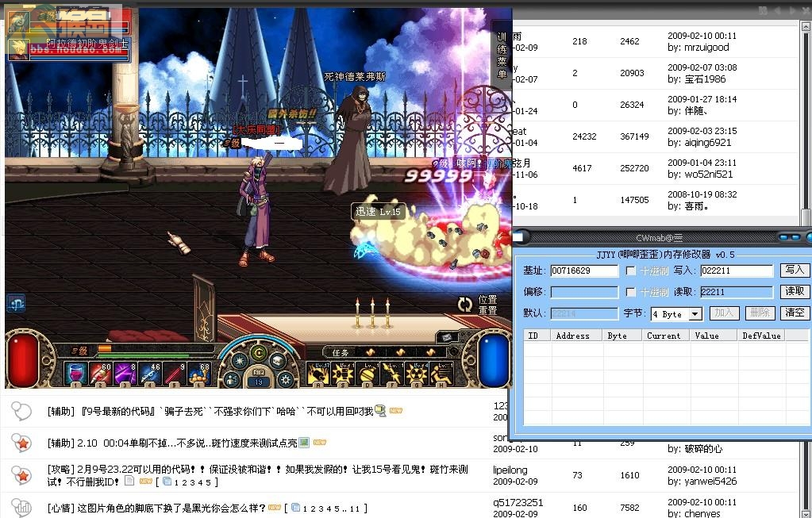Activate the Lv.17 skill on hotkey A
This screenshot has height=518, width=812.
[318, 374]
